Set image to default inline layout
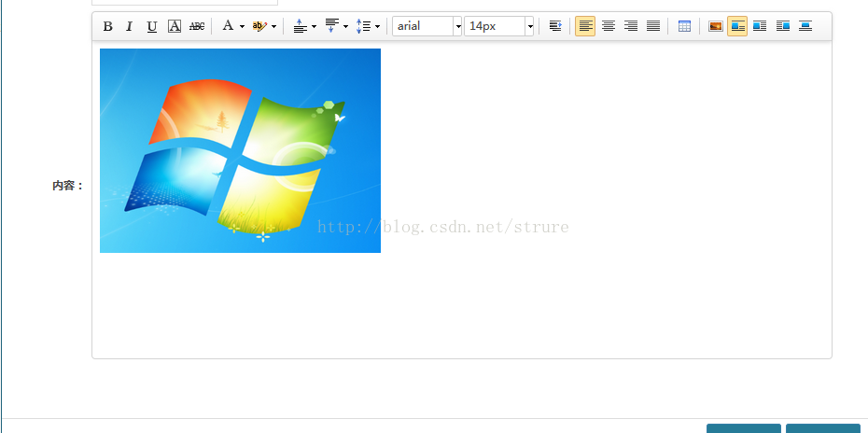 pos(737,26)
